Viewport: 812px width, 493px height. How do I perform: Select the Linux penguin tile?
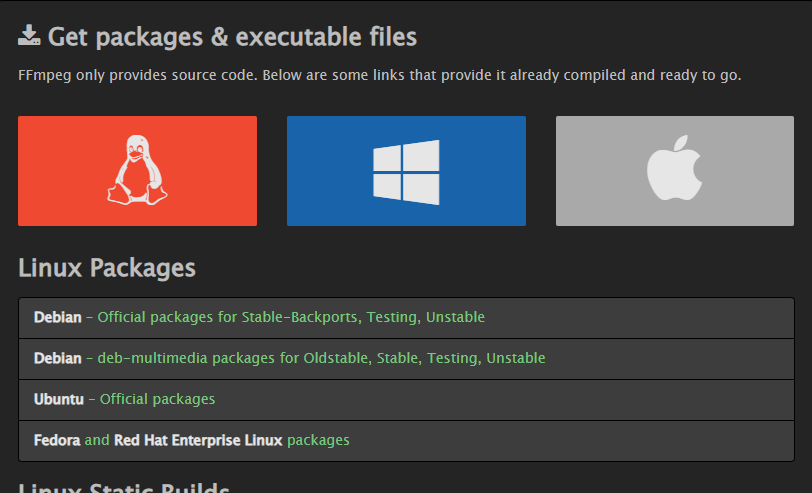click(x=137, y=171)
